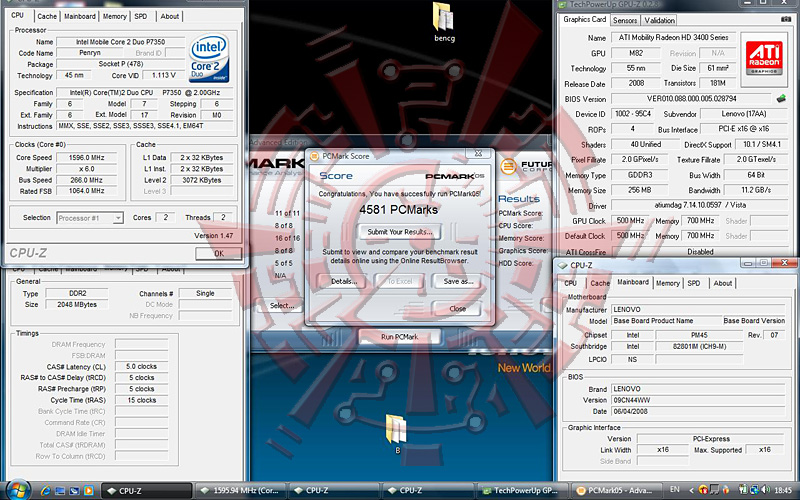Launch Internet Explorer from Quick Launch
Viewport: 800px width, 500px height.
pos(45,491)
